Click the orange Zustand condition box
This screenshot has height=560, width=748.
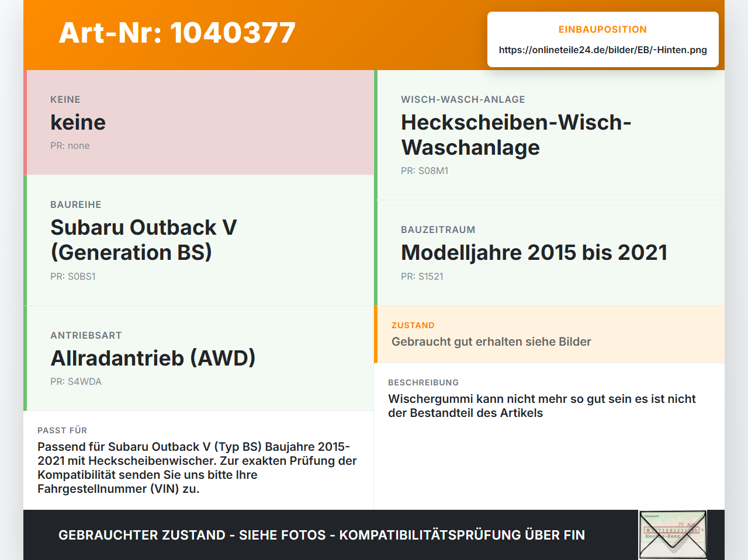pos(549,334)
